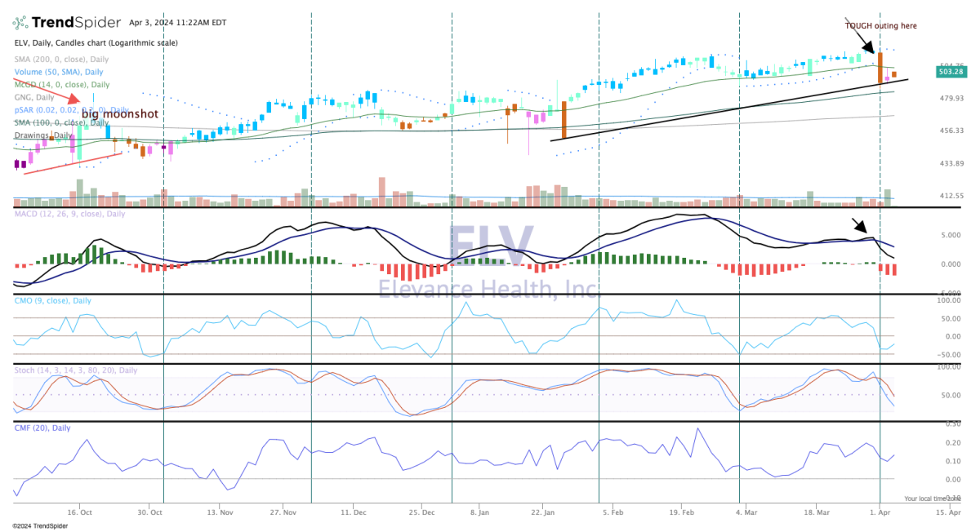Click the green 503.28 current price tag
This screenshot has width=980, height=532.
click(951, 72)
